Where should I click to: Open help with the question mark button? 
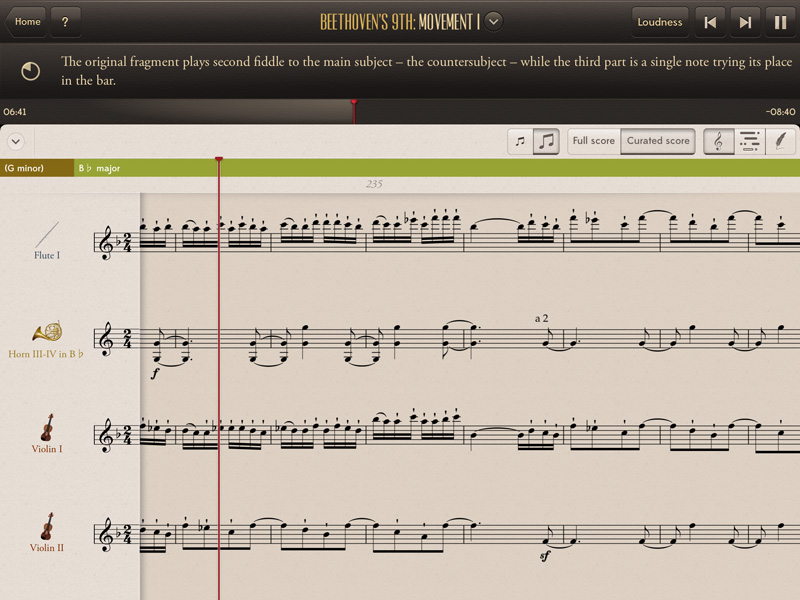pyautogui.click(x=65, y=22)
